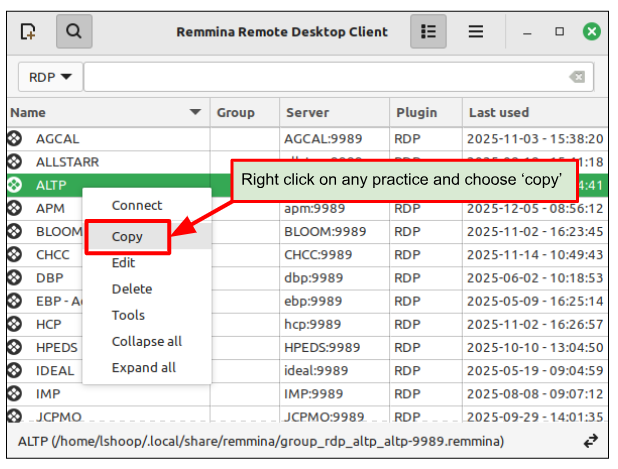Click the IMP profile icon

point(15,394)
